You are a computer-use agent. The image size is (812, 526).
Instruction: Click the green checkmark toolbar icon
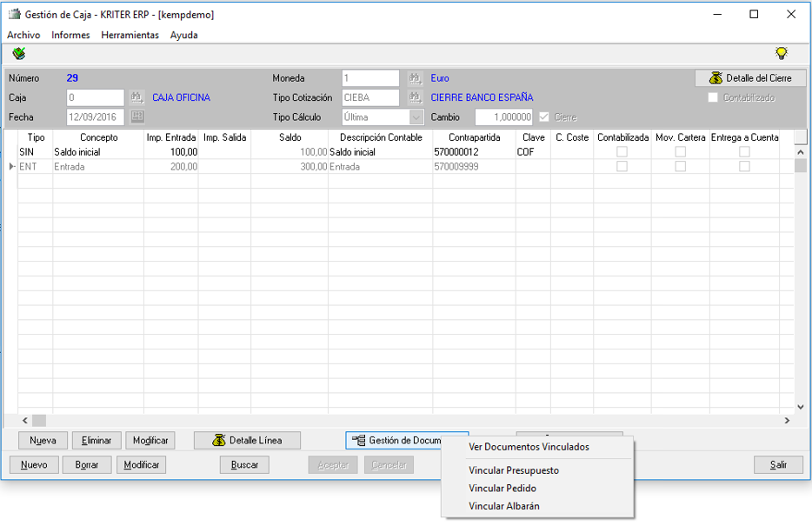coord(19,53)
